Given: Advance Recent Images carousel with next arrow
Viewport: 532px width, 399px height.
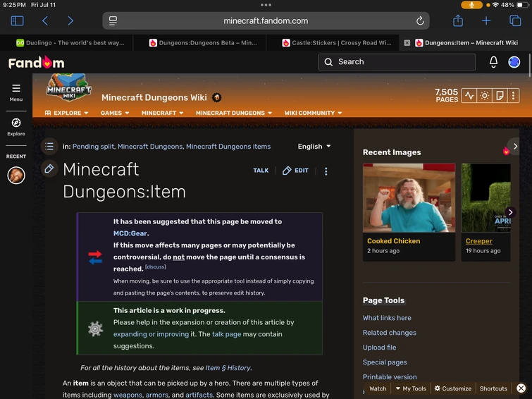Looking at the screenshot, I should [x=510, y=212].
